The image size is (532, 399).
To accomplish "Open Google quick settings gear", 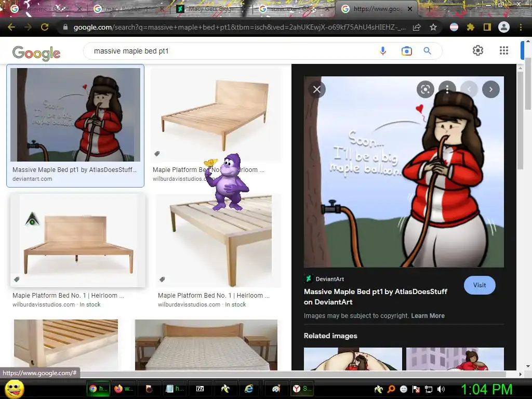I will [478, 50].
